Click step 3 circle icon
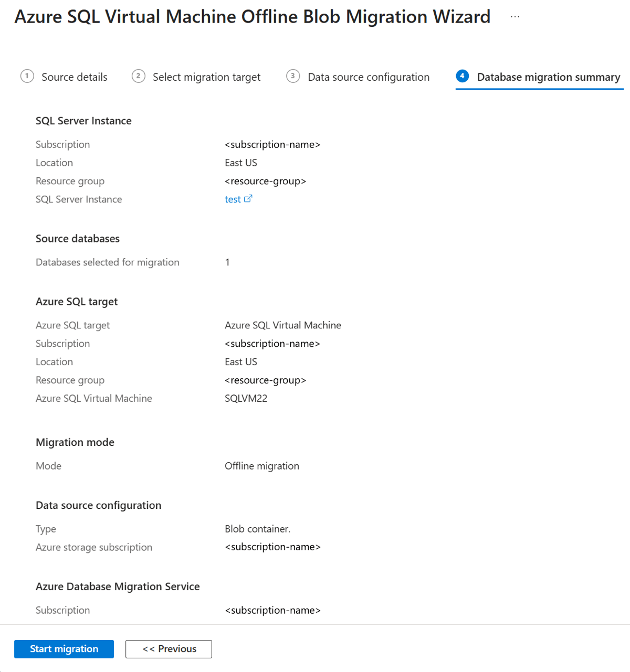The width and height of the screenshot is (630, 672). click(x=293, y=76)
